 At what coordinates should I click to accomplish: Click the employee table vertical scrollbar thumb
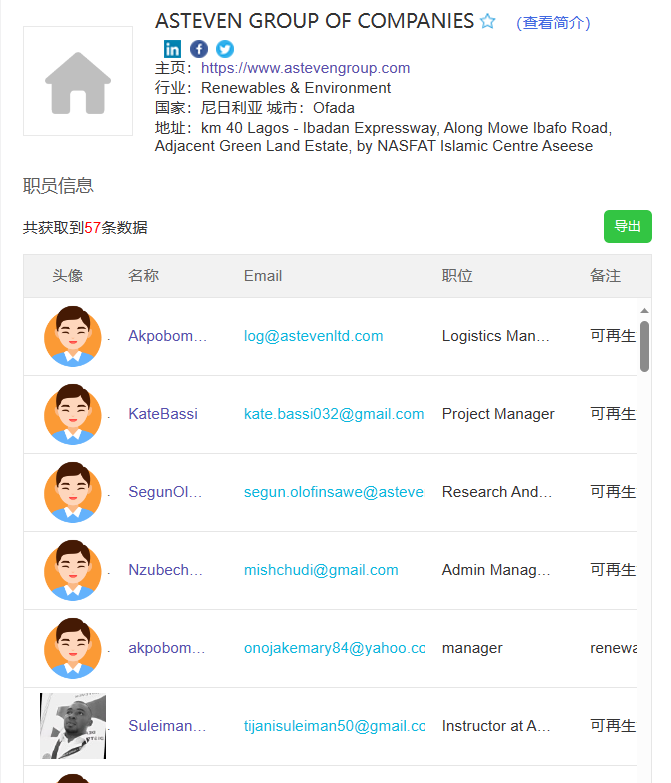coord(645,347)
